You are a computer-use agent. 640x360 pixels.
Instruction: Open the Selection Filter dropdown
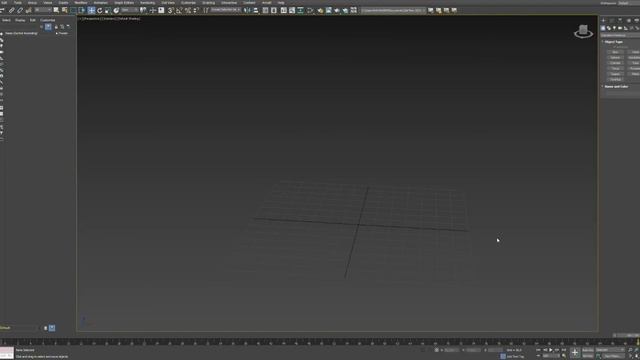[43, 10]
